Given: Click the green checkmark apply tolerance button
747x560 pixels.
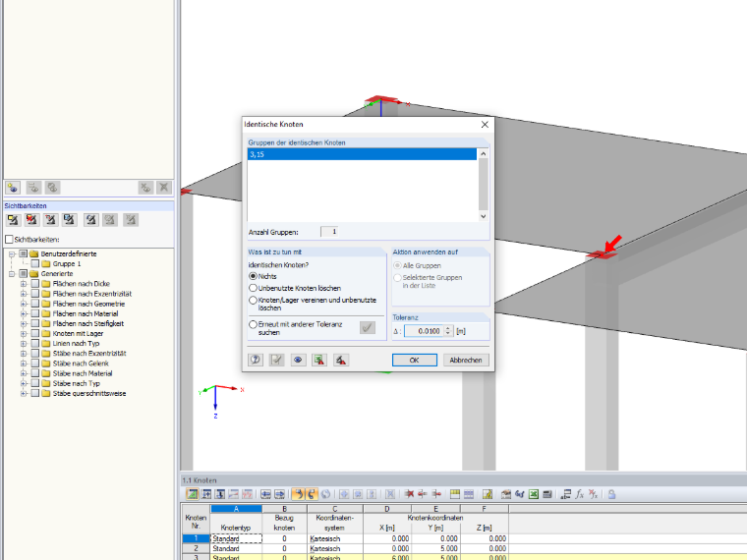Looking at the screenshot, I should click(368, 327).
